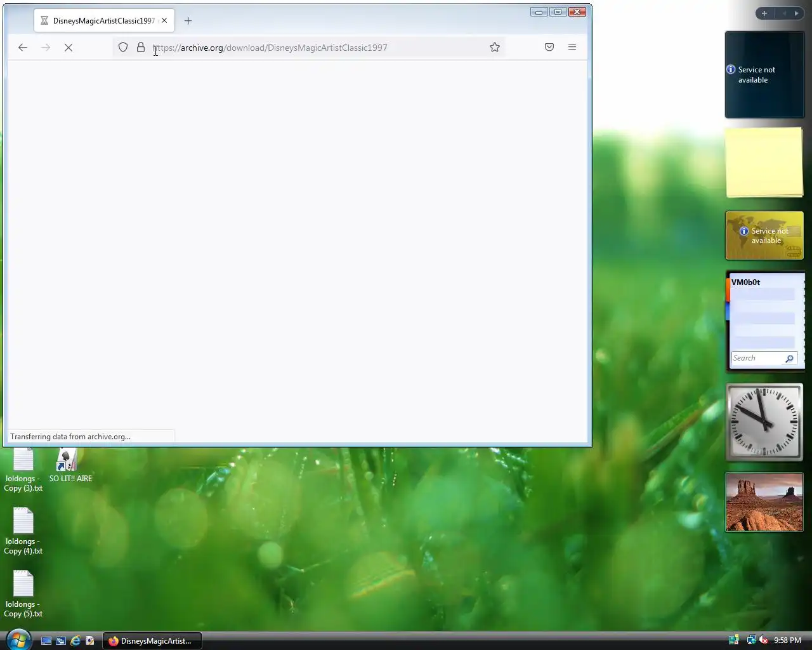Focus the Search field in VM0b0t gadget
This screenshot has height=650, width=812.
tap(757, 359)
